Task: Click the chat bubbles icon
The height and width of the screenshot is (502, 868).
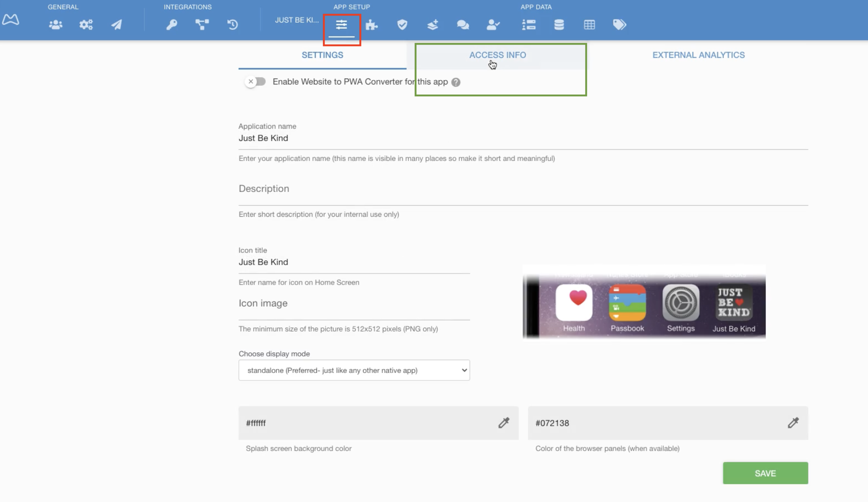Action: point(463,25)
